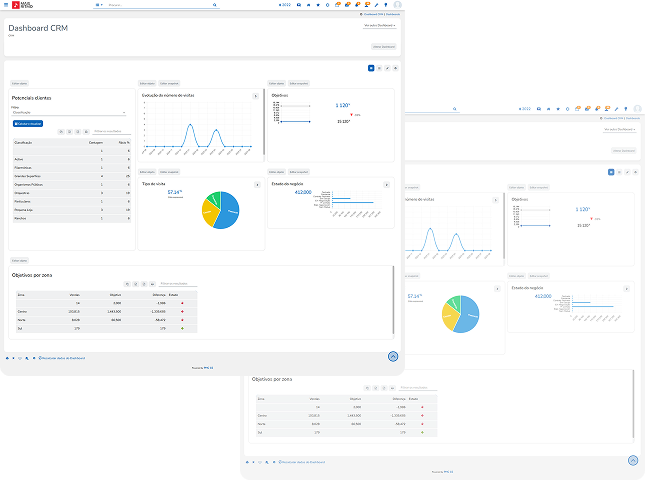Click Editar objeto above Potenciais clientes

click(x=19, y=84)
